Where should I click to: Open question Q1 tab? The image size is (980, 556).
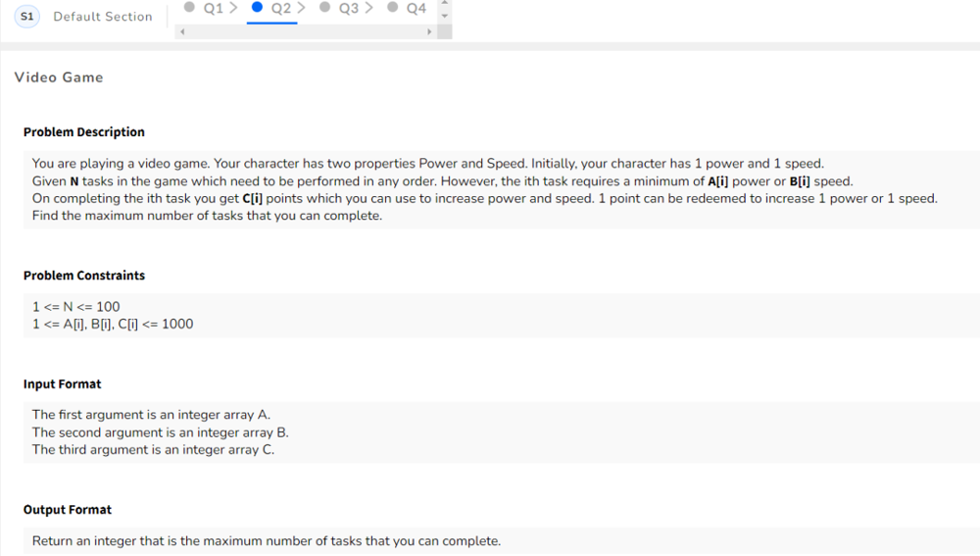(x=213, y=8)
